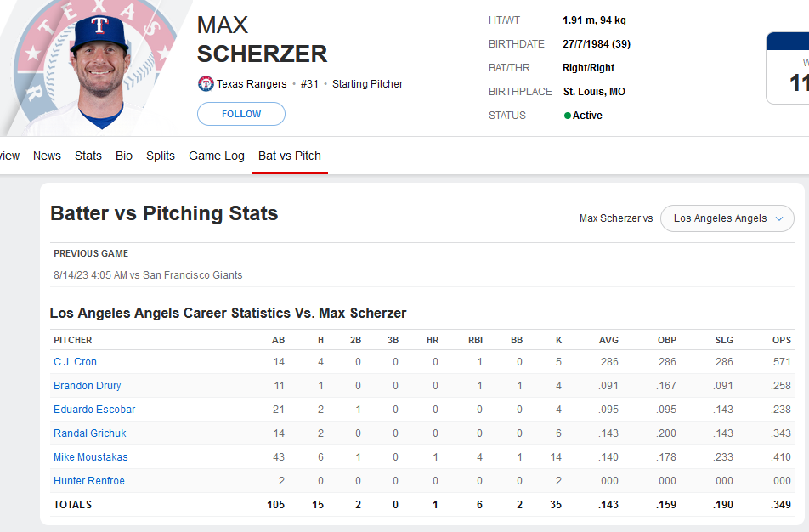The width and height of the screenshot is (809, 532).
Task: Click the Randal Grichuk player link
Action: [x=90, y=433]
